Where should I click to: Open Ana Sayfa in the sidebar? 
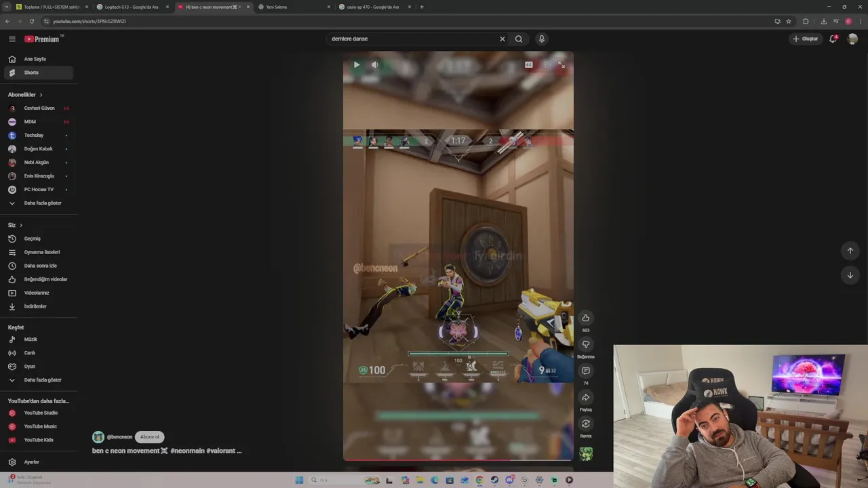[x=39, y=59]
